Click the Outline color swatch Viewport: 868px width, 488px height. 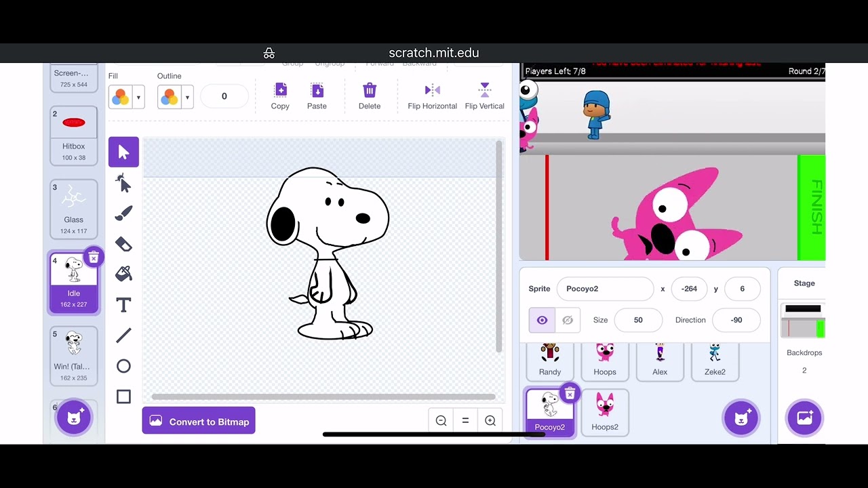[170, 97]
